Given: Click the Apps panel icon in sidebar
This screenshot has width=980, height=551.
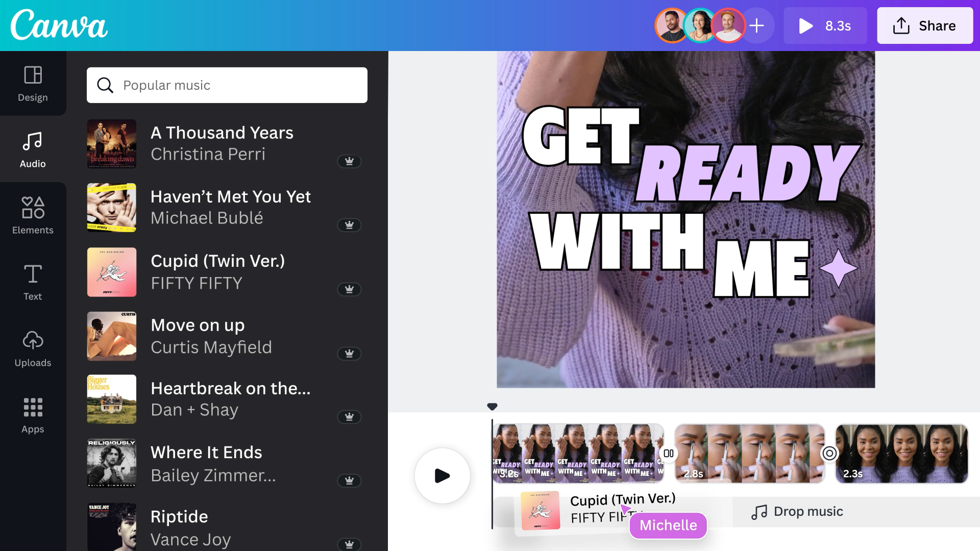Looking at the screenshot, I should point(32,414).
